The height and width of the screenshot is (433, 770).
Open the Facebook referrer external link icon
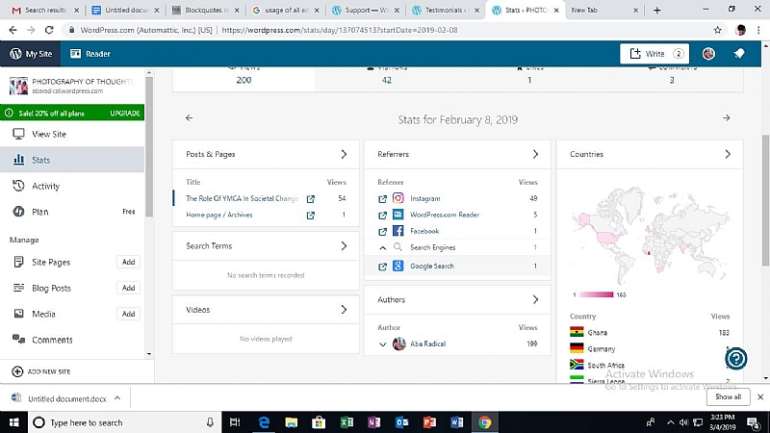pyautogui.click(x=383, y=231)
